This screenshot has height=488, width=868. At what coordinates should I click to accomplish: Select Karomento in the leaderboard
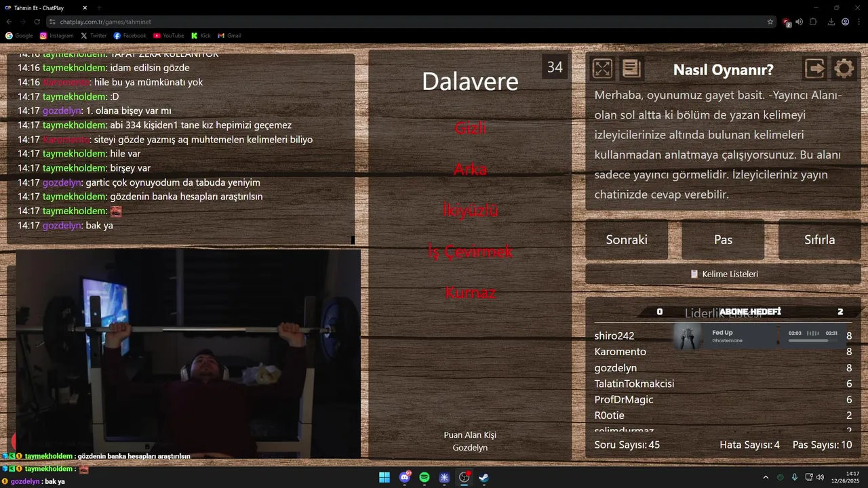pos(620,352)
